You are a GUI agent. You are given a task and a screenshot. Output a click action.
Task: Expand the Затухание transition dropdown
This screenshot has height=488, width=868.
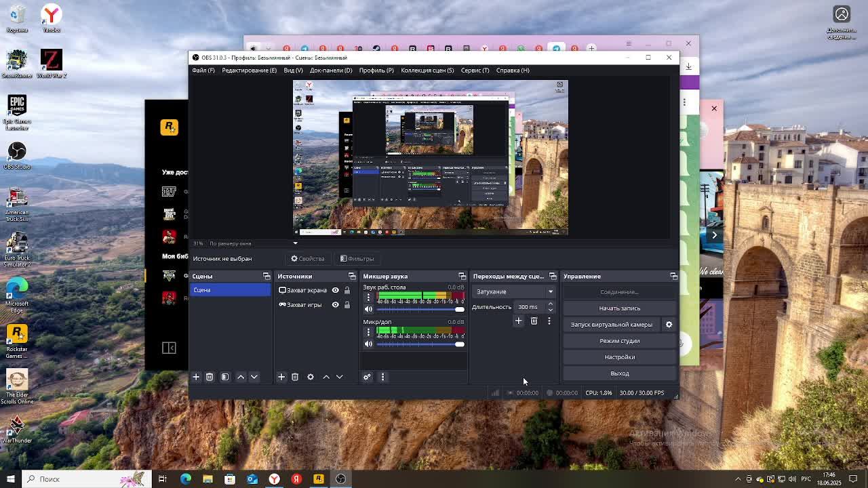point(550,291)
